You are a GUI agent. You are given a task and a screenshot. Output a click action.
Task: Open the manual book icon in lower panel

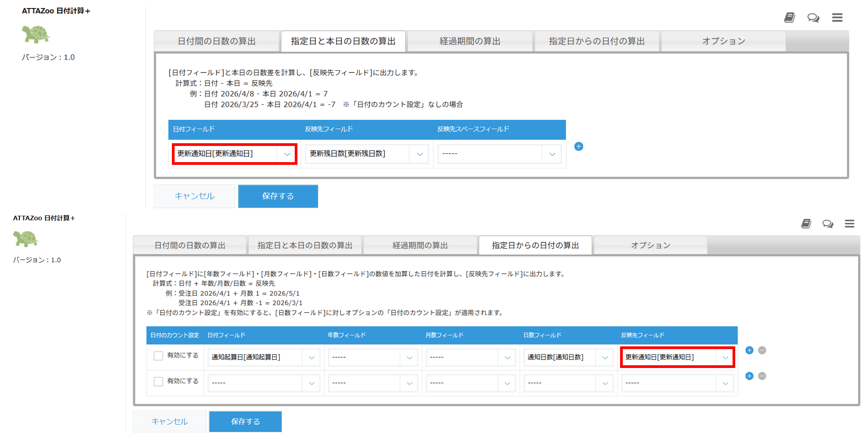(x=806, y=223)
